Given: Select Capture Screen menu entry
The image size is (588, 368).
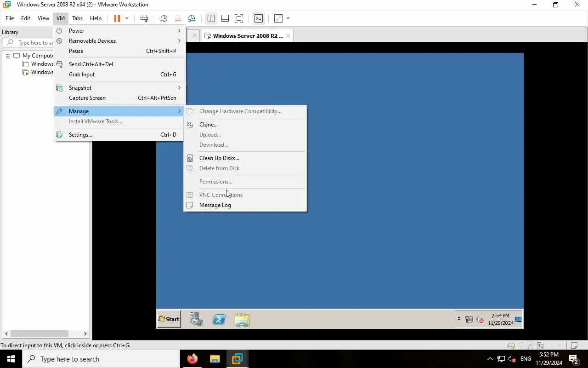Looking at the screenshot, I should click(x=119, y=98).
